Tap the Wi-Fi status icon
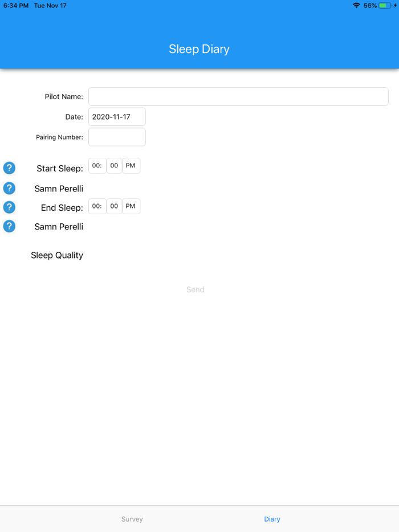This screenshot has height=532, width=399. click(356, 6)
